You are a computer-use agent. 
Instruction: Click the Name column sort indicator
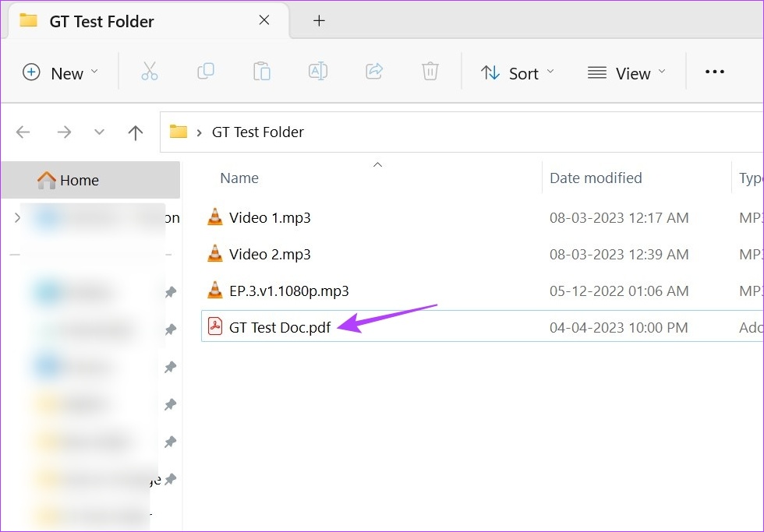click(377, 165)
